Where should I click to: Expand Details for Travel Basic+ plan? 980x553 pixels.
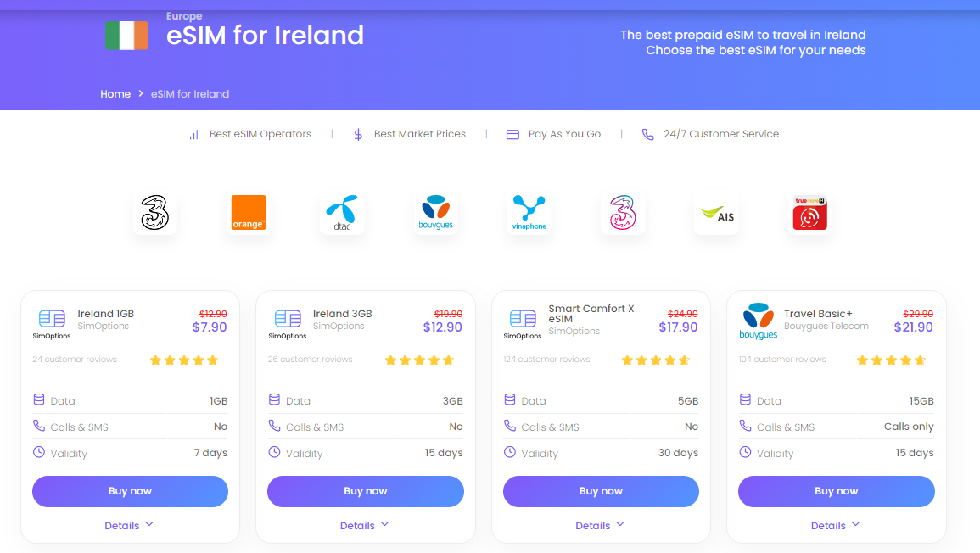835,526
